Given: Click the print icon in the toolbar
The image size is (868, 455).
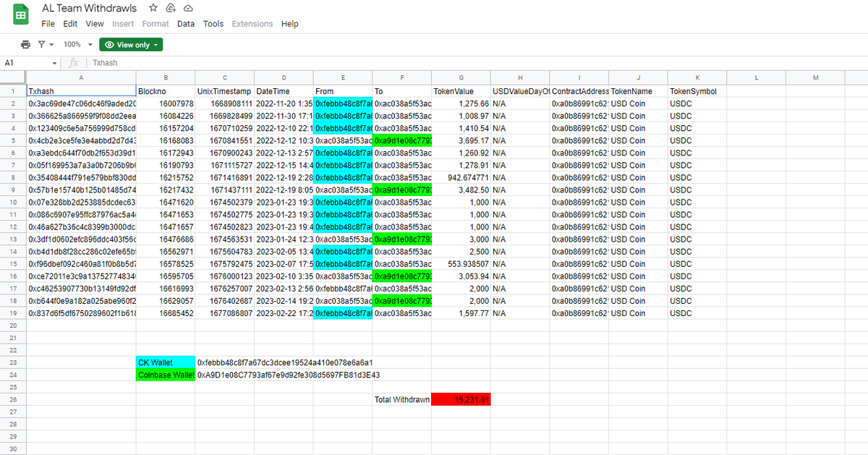Looking at the screenshot, I should click(26, 45).
